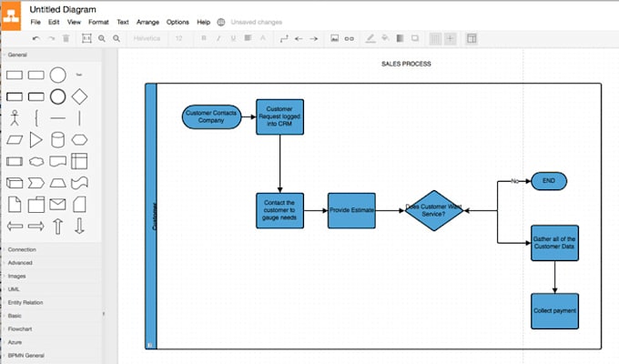This screenshot has width=619, height=364.
Task: Select the cylinder shape in palette
Action: (x=57, y=140)
